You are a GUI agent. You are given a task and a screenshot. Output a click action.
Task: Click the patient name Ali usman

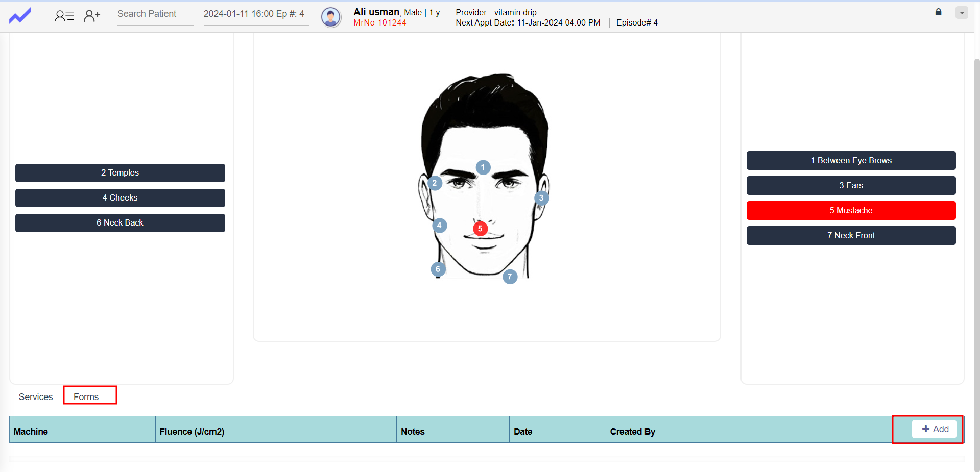click(376, 12)
